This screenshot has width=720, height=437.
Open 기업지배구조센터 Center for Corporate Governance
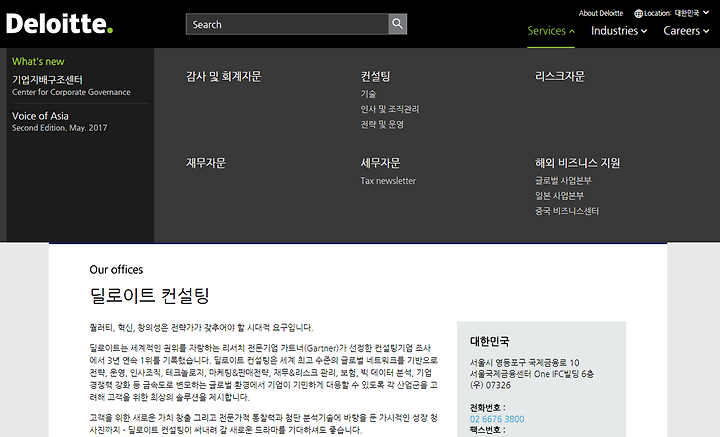click(x=71, y=85)
